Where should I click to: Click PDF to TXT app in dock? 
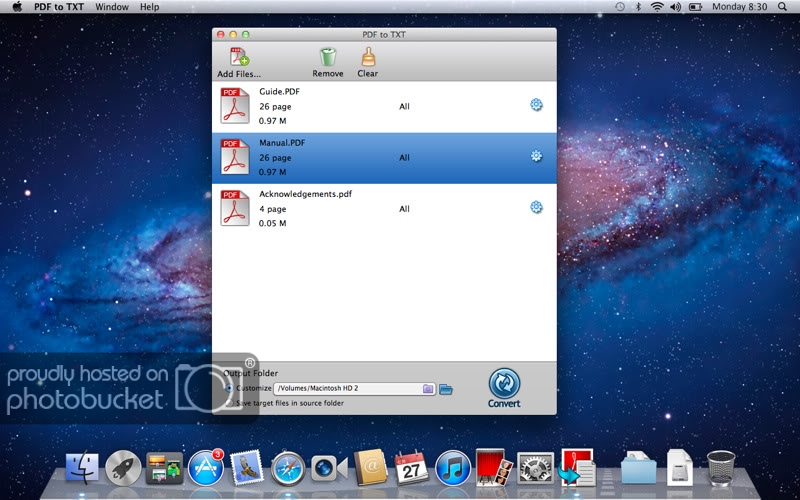(577, 467)
